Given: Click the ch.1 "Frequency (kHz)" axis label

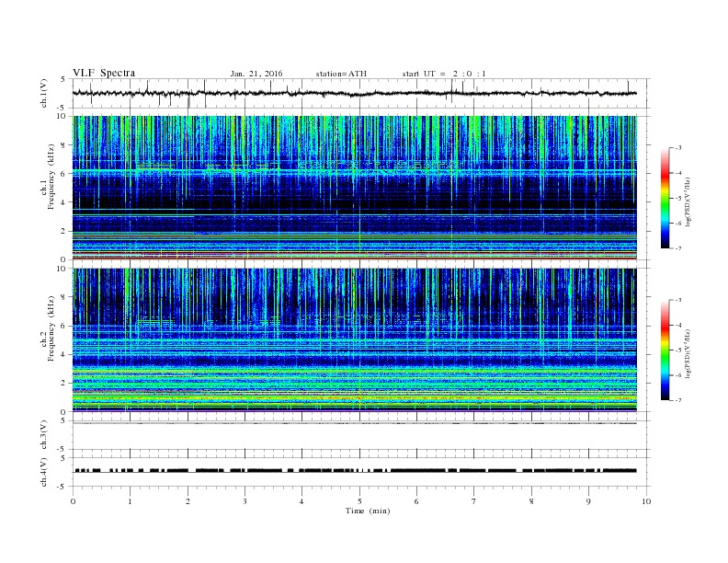Looking at the screenshot, I should coord(51,177).
